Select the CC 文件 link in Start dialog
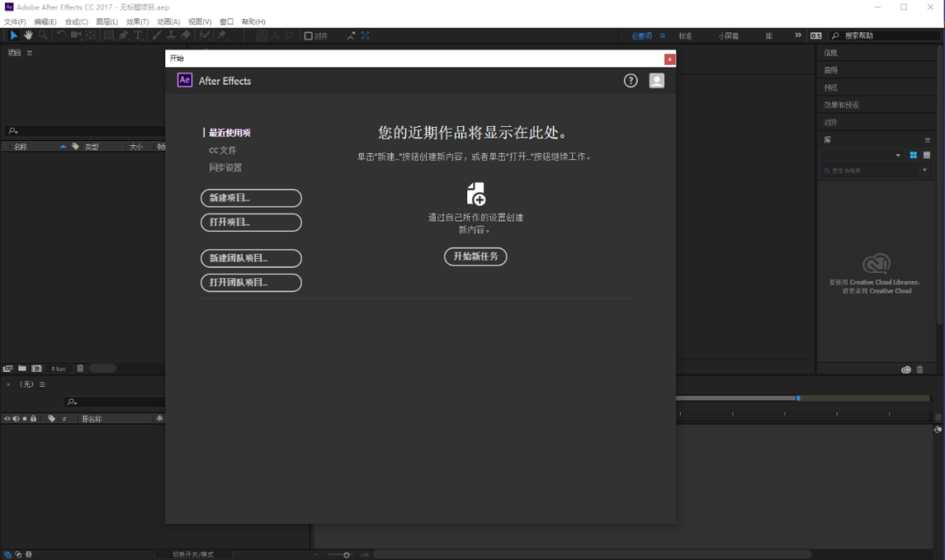The image size is (945, 560). click(x=222, y=150)
